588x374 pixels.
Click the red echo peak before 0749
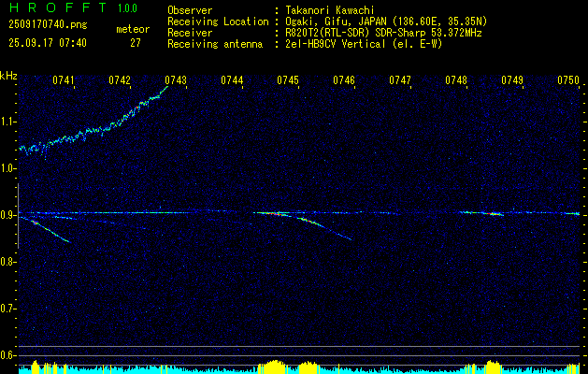point(492,214)
